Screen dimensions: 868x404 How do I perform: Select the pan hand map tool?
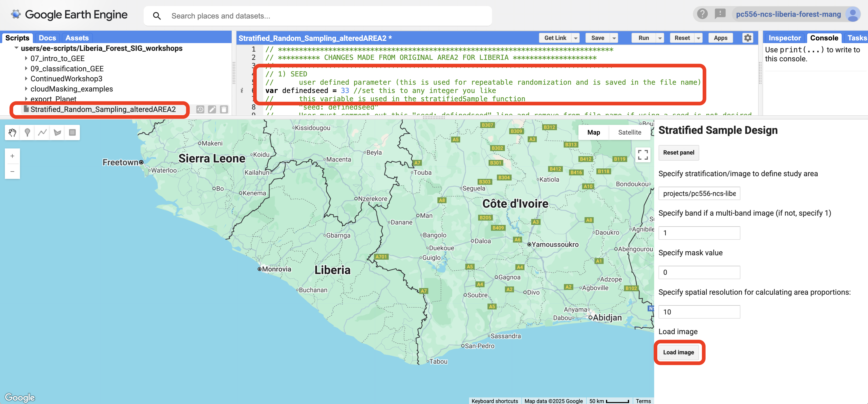[x=12, y=133]
